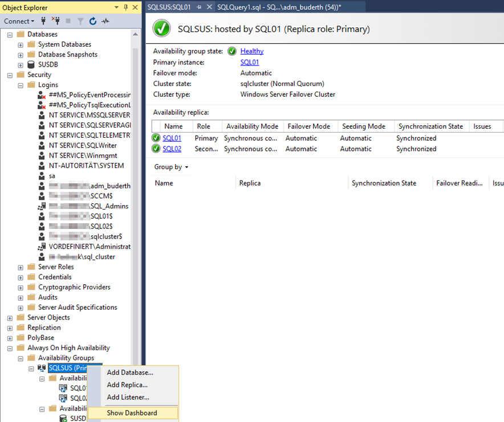Select the adm_buderth login
This screenshot has width=504, height=422.
[90, 186]
